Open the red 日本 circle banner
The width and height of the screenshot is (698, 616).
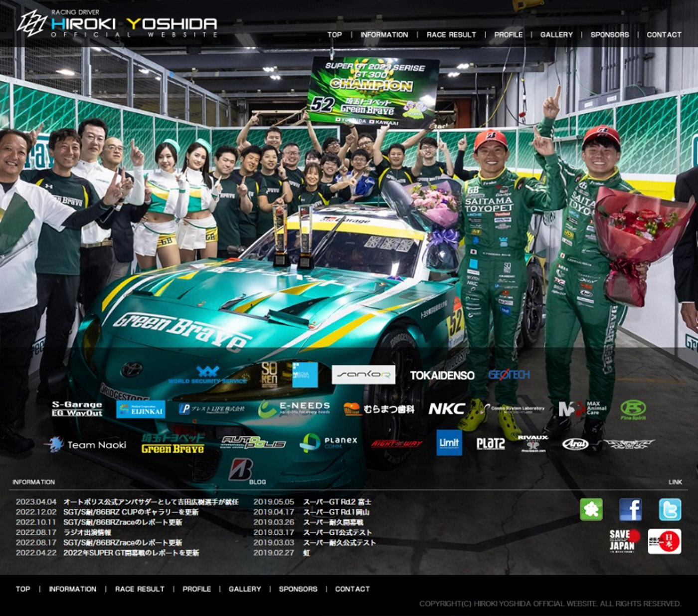(664, 541)
